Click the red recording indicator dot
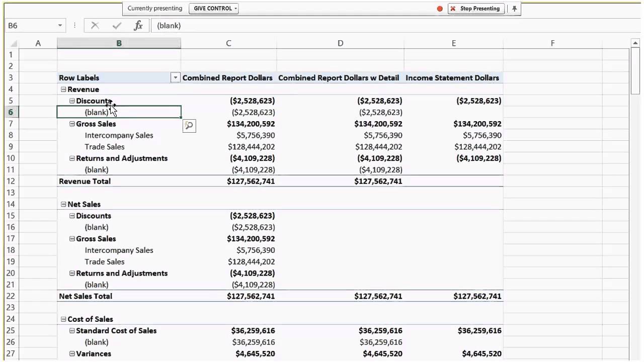Image resolution: width=644 pixels, height=362 pixels. pyautogui.click(x=440, y=9)
